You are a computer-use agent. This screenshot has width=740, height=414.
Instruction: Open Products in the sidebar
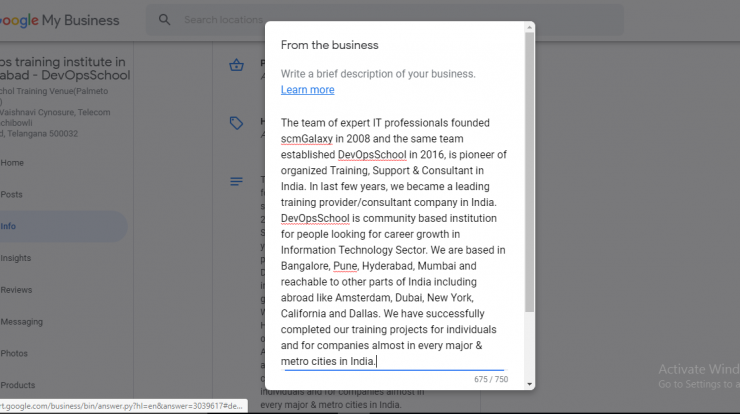[18, 385]
